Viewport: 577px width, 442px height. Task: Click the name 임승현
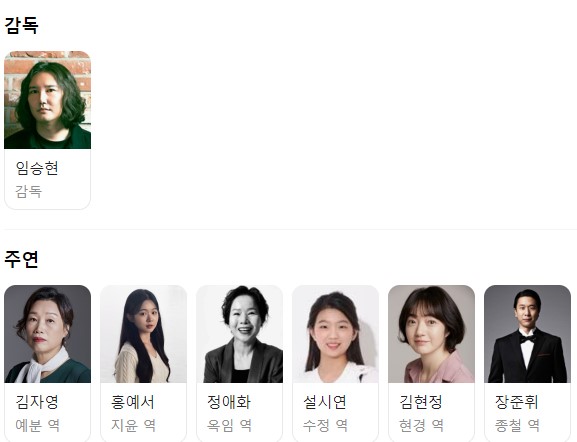point(37,168)
